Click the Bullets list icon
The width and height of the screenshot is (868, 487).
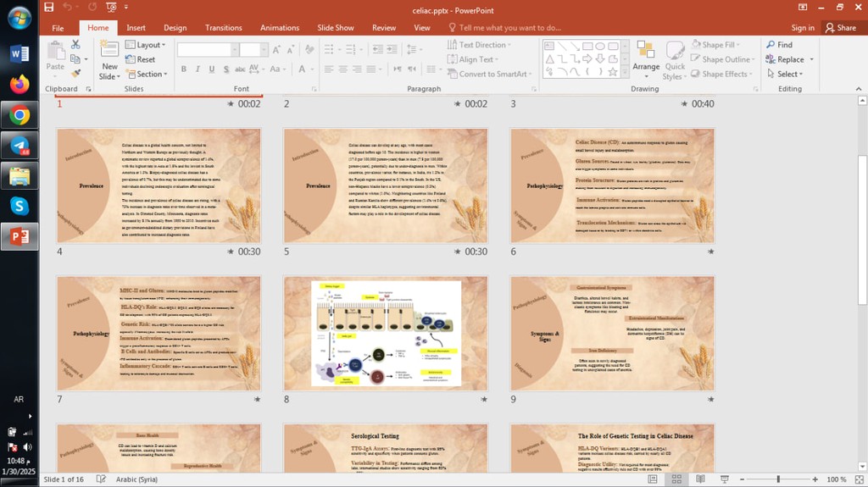pos(331,50)
